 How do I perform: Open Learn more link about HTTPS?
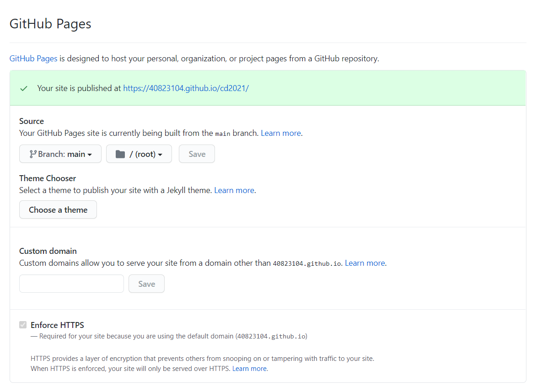point(249,369)
